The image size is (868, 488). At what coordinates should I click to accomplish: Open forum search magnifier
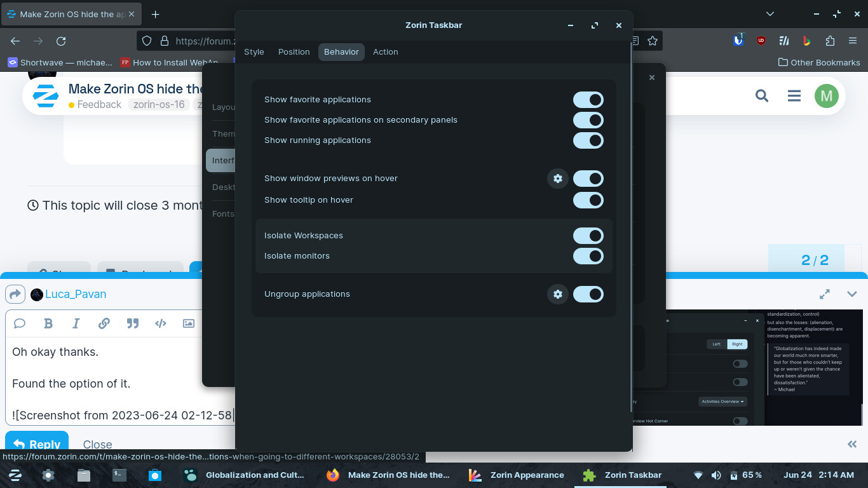pos(762,96)
